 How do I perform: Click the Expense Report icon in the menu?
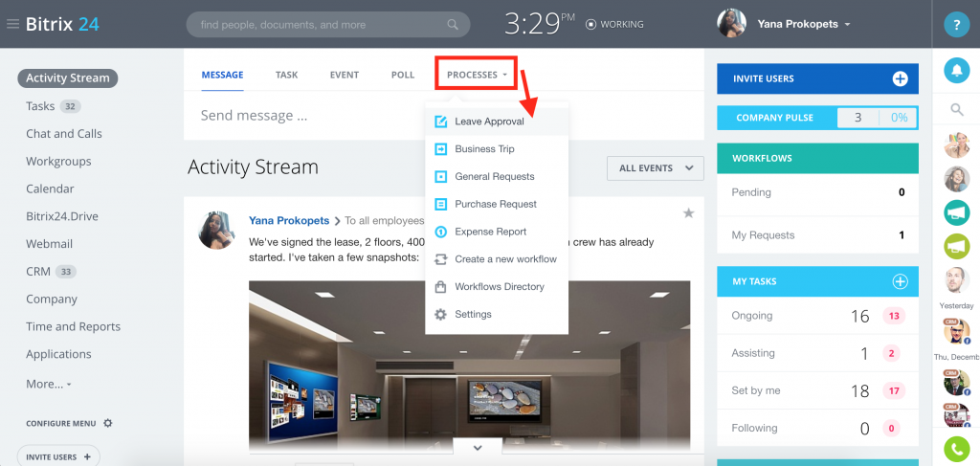(x=440, y=232)
